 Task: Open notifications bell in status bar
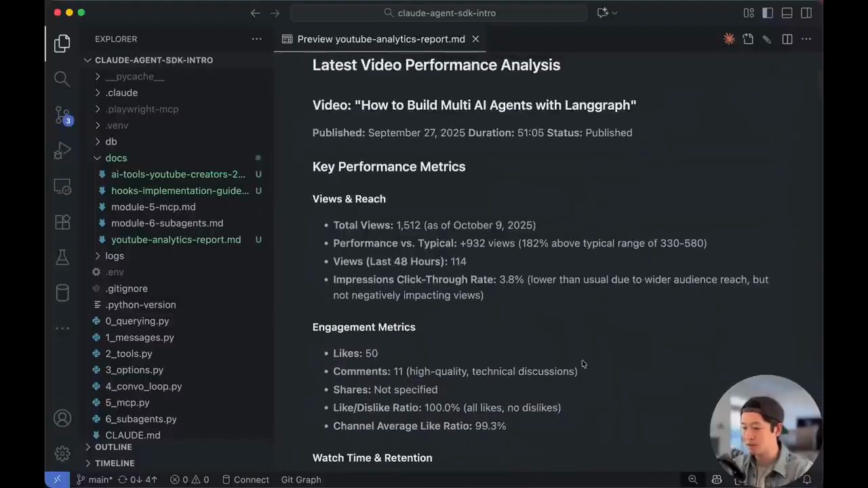(807, 480)
